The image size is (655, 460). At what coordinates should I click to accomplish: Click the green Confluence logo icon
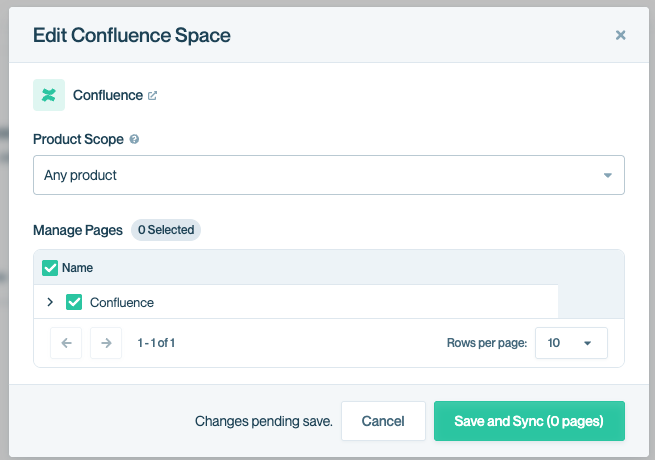tap(49, 95)
